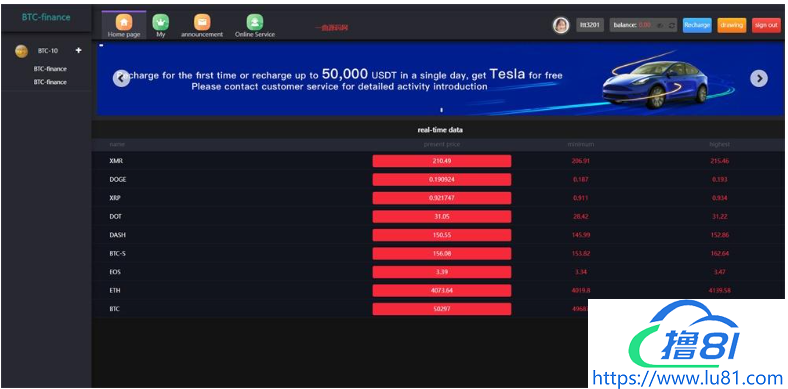Open the Home page tab icon
Image resolution: width=788 pixels, height=389 pixels.
click(x=124, y=22)
